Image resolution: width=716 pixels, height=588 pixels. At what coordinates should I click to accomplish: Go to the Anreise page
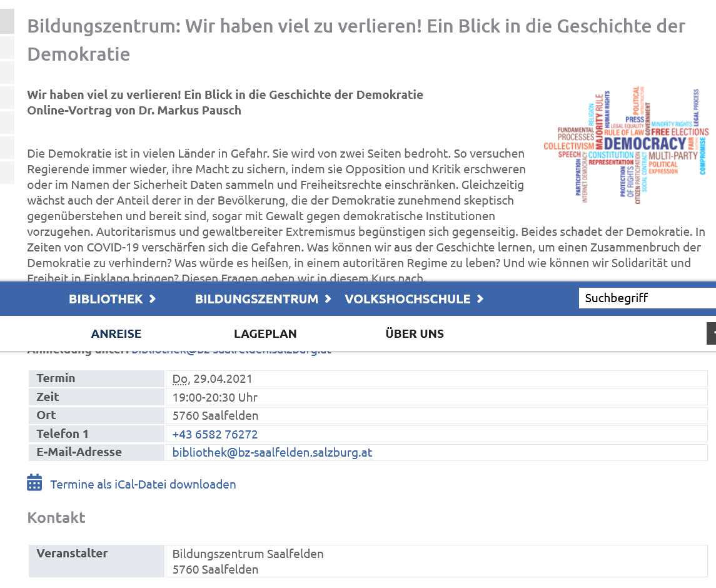coord(116,334)
